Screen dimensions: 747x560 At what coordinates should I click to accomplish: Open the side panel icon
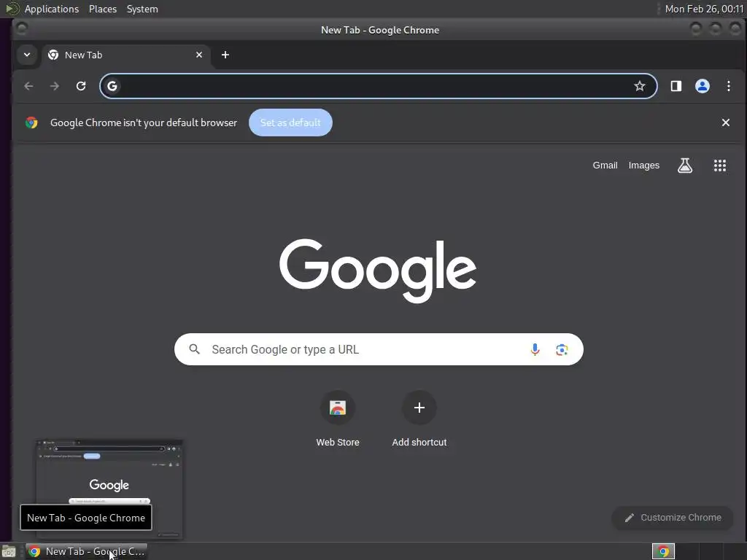coord(676,86)
